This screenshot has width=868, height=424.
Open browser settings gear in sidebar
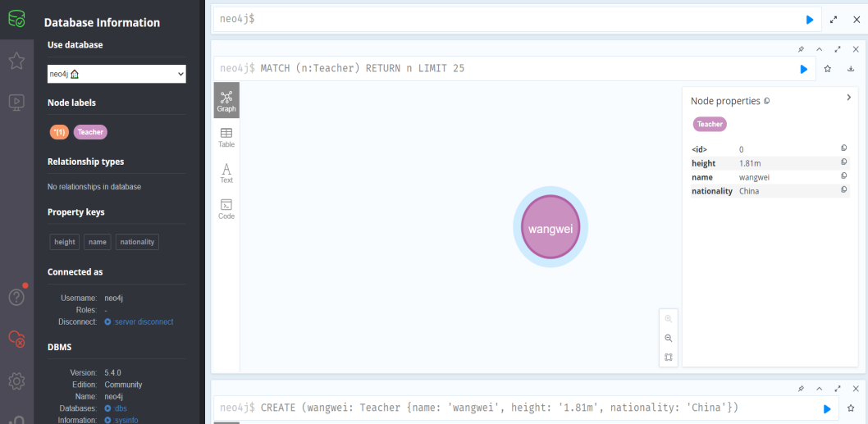[x=16, y=381]
